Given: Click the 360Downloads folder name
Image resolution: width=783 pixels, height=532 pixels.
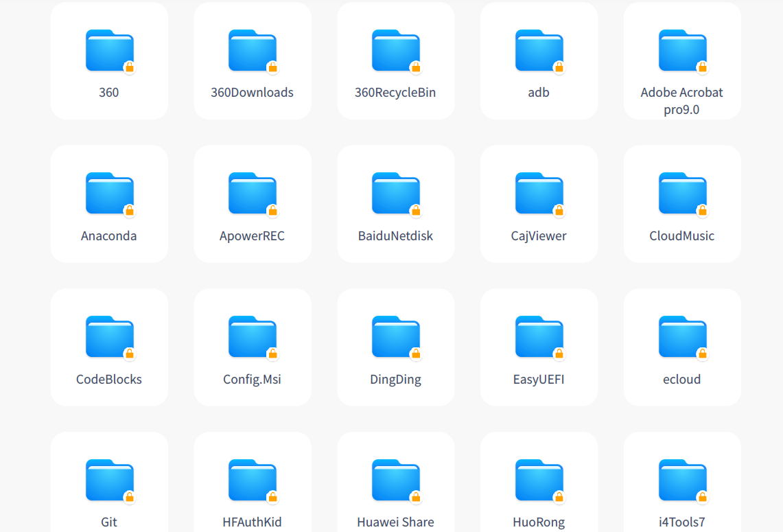Looking at the screenshot, I should tap(252, 93).
